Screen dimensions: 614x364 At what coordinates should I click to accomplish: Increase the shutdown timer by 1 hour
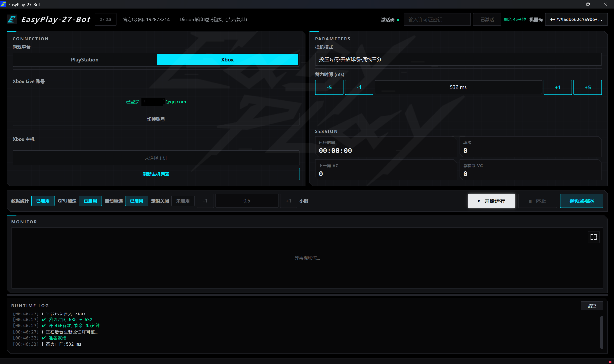tap(288, 201)
